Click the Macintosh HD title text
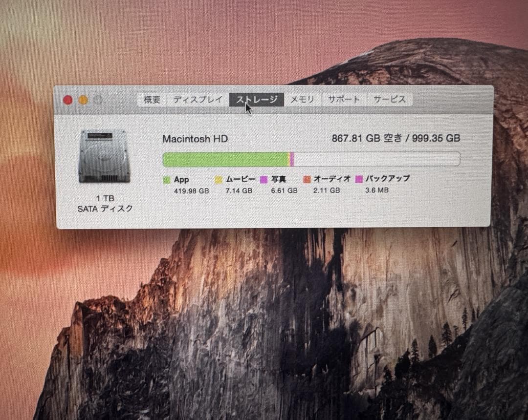Viewport: 528px width, 420px height. pyautogui.click(x=195, y=139)
